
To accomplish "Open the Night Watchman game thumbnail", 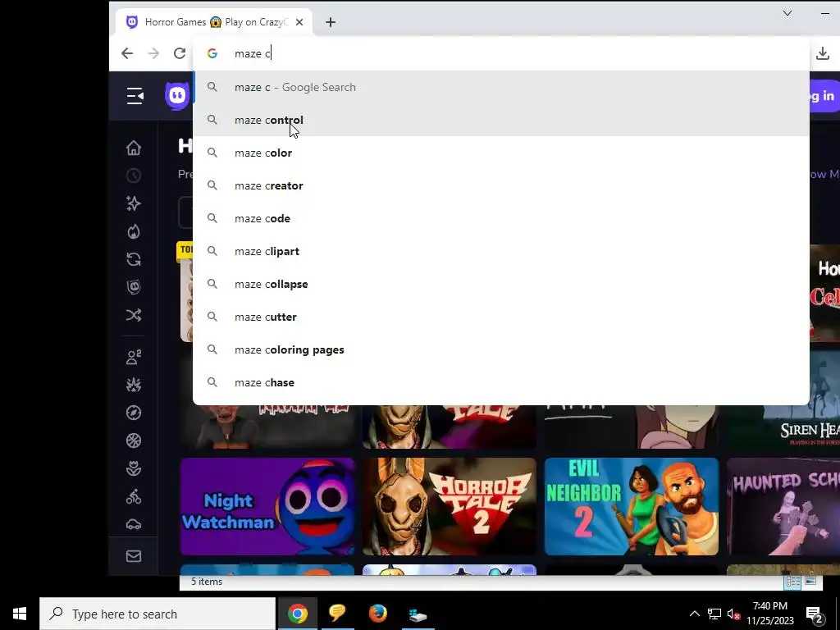I will [x=267, y=506].
